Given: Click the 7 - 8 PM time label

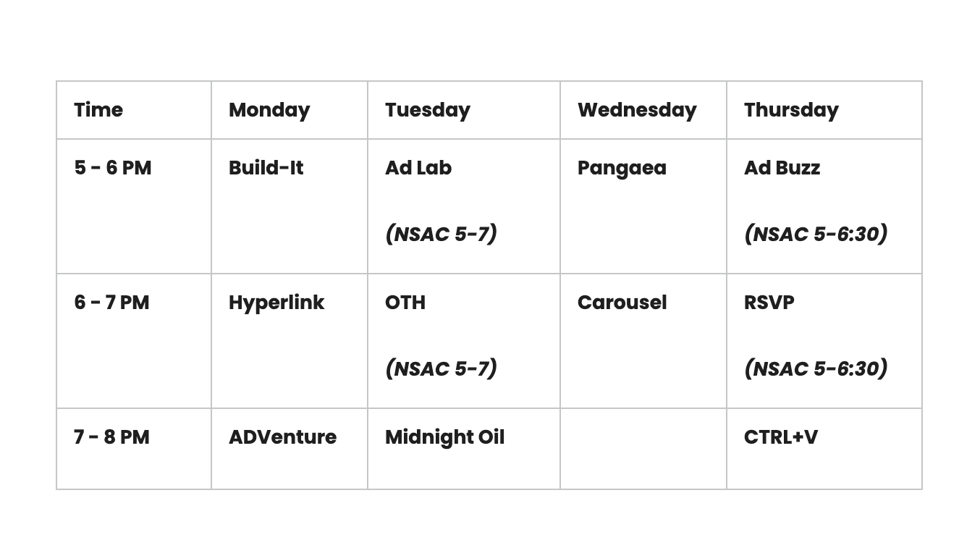Looking at the screenshot, I should (111, 437).
